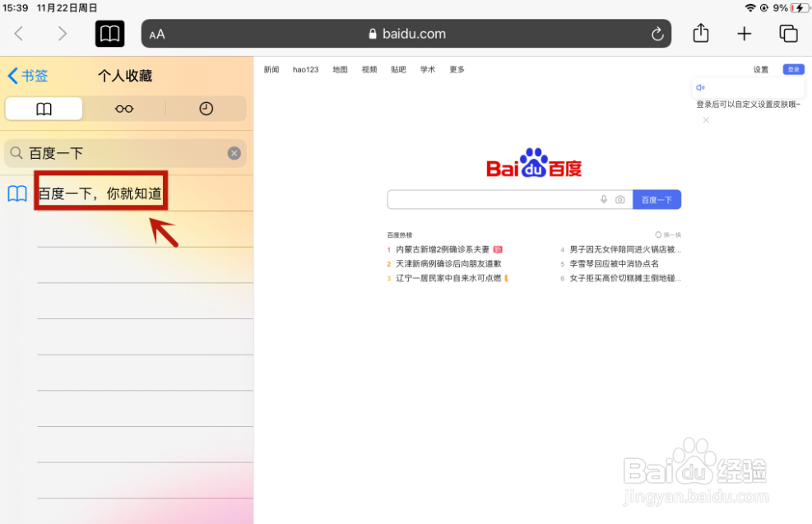Image resolution: width=812 pixels, height=524 pixels.
Task: Toggle the bookmarks sidebar book icon
Action: (109, 34)
